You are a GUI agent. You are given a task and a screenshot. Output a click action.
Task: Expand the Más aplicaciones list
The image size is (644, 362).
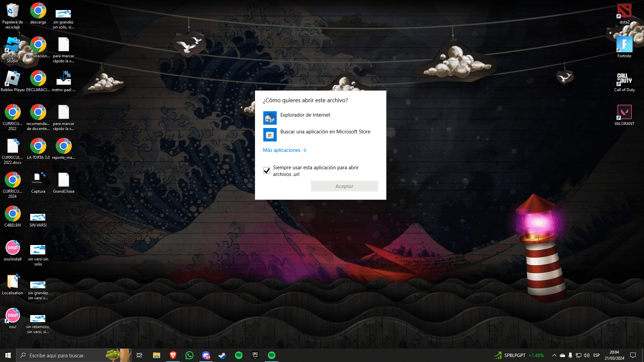(284, 150)
